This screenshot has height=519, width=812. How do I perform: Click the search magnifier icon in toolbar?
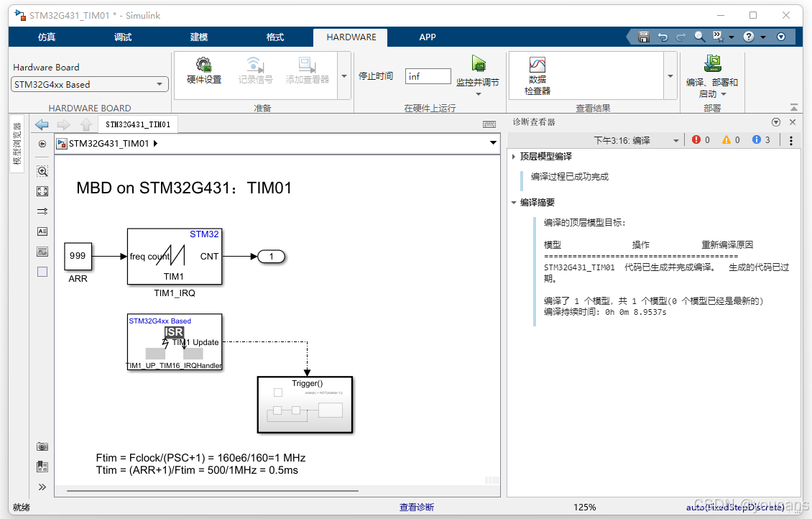coord(700,37)
